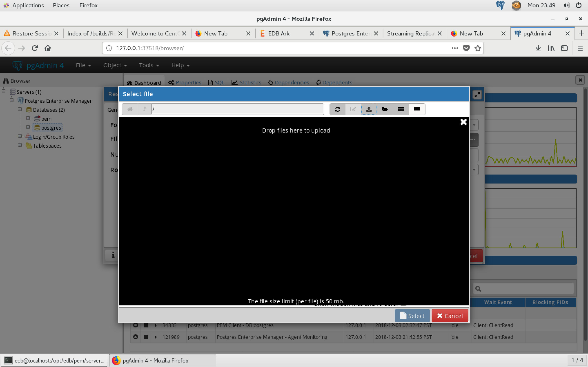This screenshot has width=588, height=367.
Task: Click the upload file icon
Action: pyautogui.click(x=369, y=109)
